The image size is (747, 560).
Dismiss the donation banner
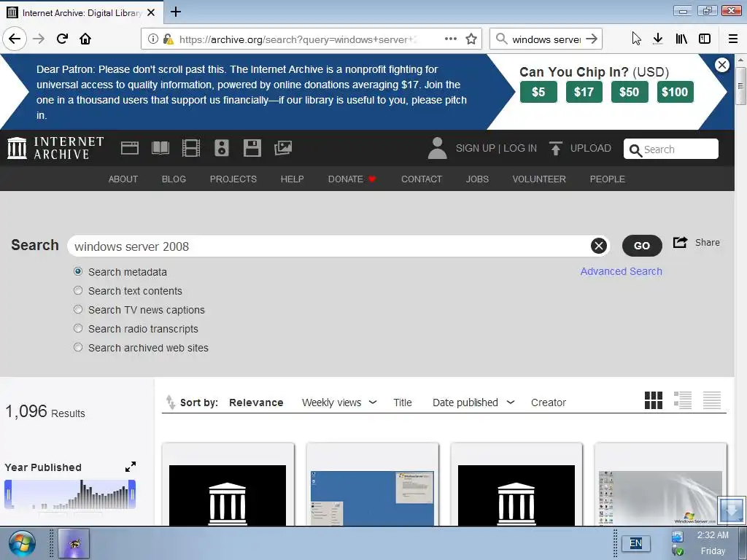(x=722, y=65)
